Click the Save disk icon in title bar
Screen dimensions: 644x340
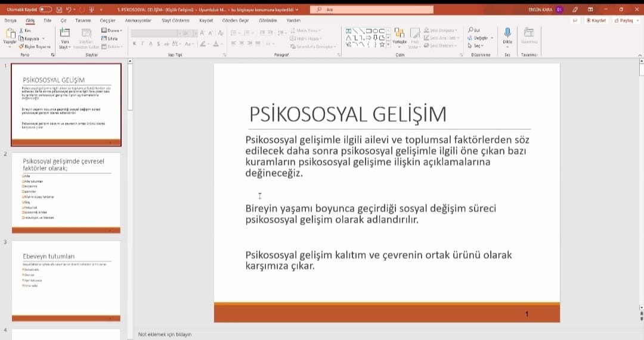pyautogui.click(x=60, y=9)
